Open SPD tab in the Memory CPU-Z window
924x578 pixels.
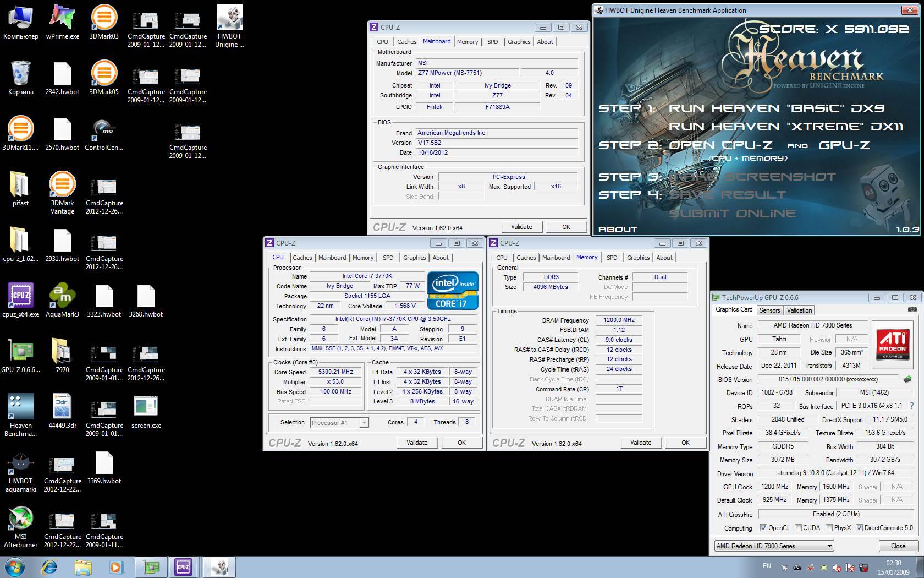click(612, 258)
